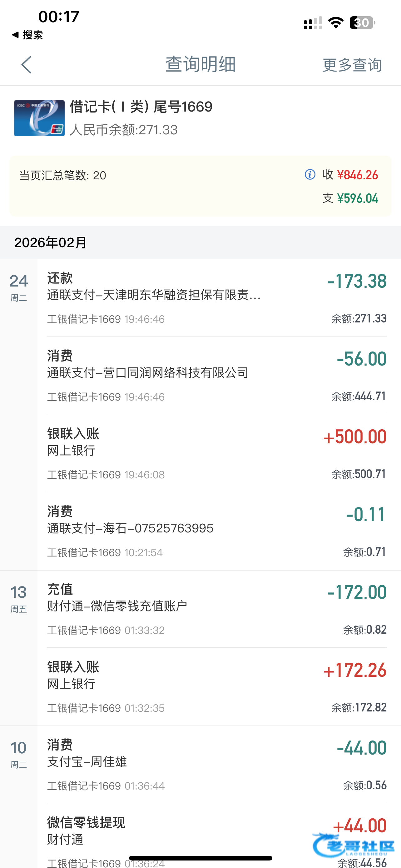Tap the 老哥社区 watermark logo
Viewport: 401px width, 868px height.
click(353, 845)
